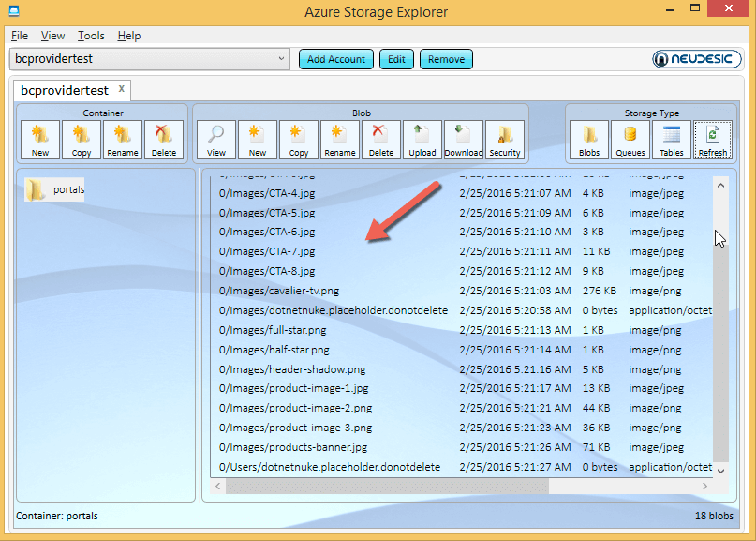756x541 pixels.
Task: Switch storage type to Queues
Action: pyautogui.click(x=630, y=140)
